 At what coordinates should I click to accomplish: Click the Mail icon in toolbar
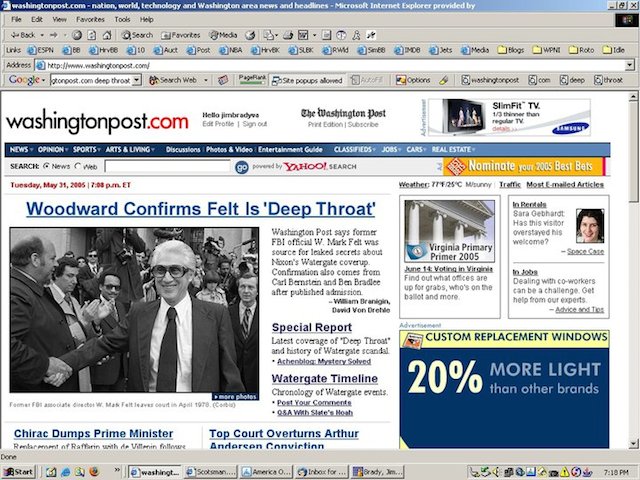pos(269,35)
